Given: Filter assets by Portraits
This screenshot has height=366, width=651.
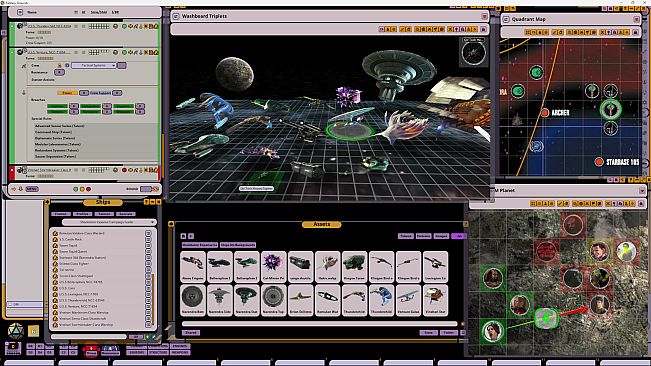Looking at the screenshot, I should 423,236.
